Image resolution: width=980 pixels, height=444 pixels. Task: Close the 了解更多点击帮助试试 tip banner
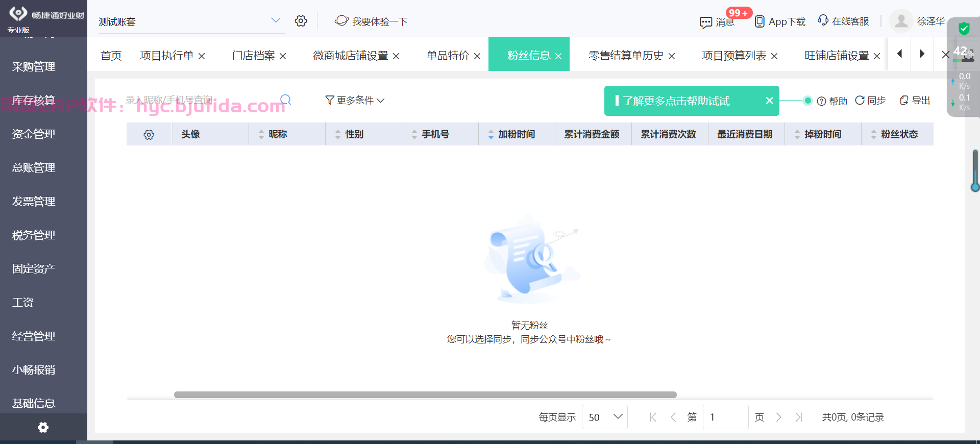770,101
